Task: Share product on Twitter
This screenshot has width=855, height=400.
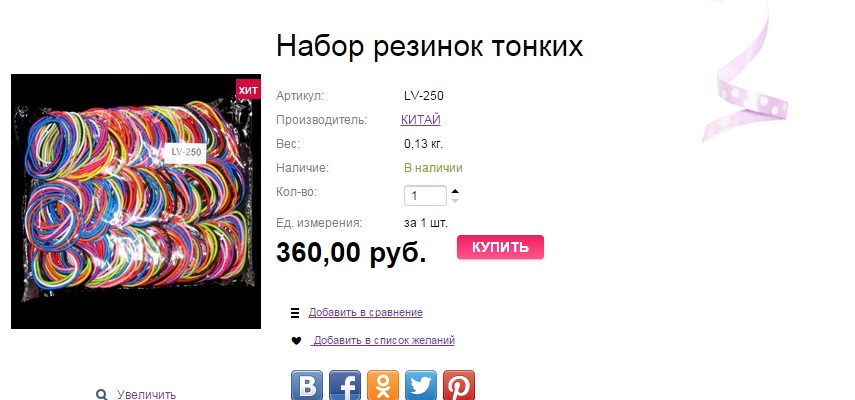Action: point(420,385)
